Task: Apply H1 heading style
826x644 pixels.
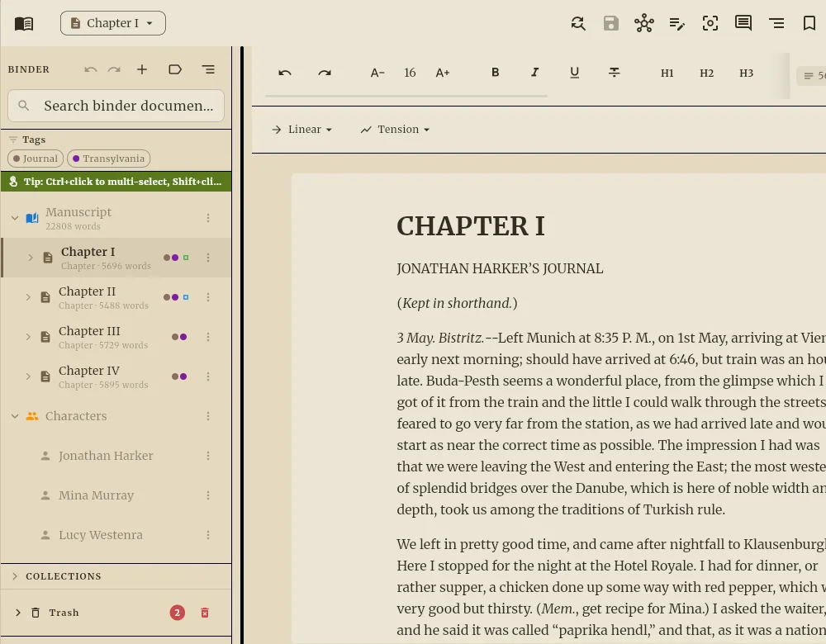Action: click(x=667, y=73)
